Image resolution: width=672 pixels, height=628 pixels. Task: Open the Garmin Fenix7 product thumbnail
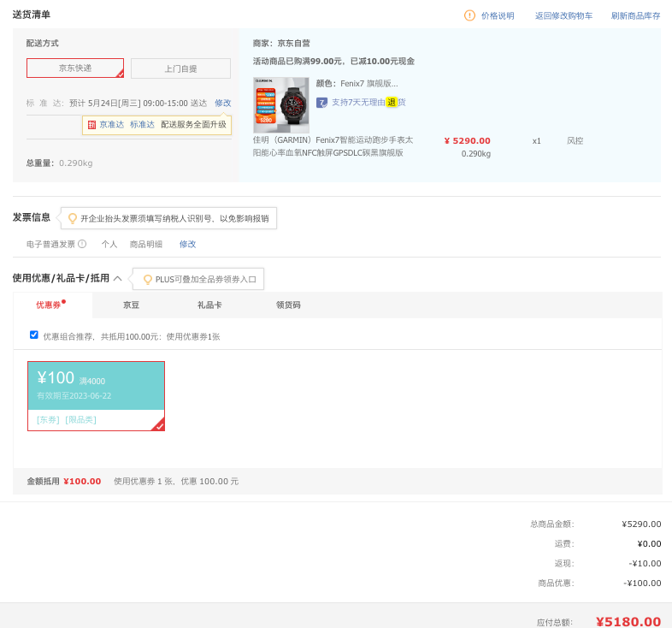click(x=281, y=105)
